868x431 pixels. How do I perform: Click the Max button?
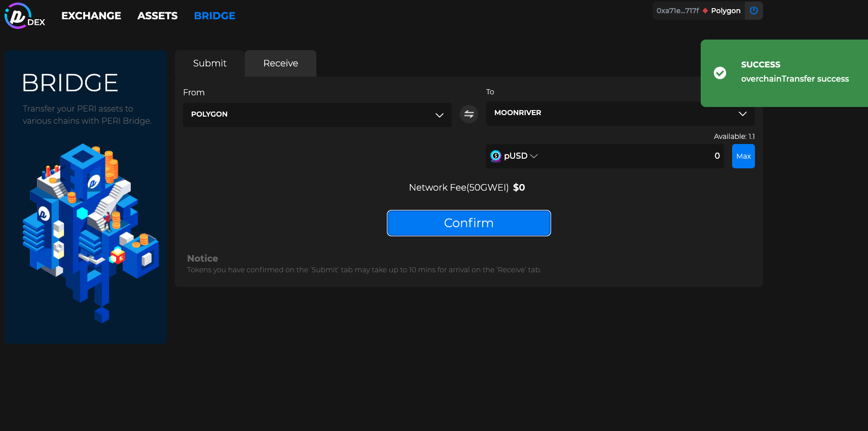743,156
